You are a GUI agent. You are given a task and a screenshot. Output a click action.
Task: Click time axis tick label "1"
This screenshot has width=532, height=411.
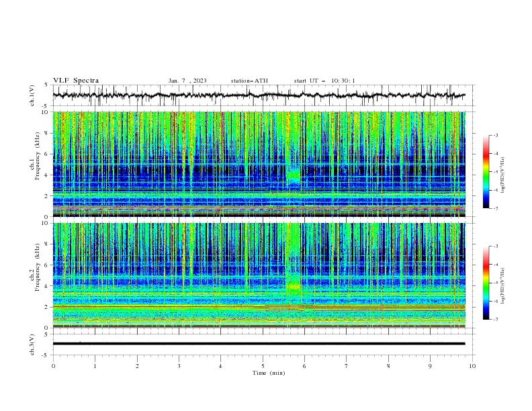pos(95,366)
